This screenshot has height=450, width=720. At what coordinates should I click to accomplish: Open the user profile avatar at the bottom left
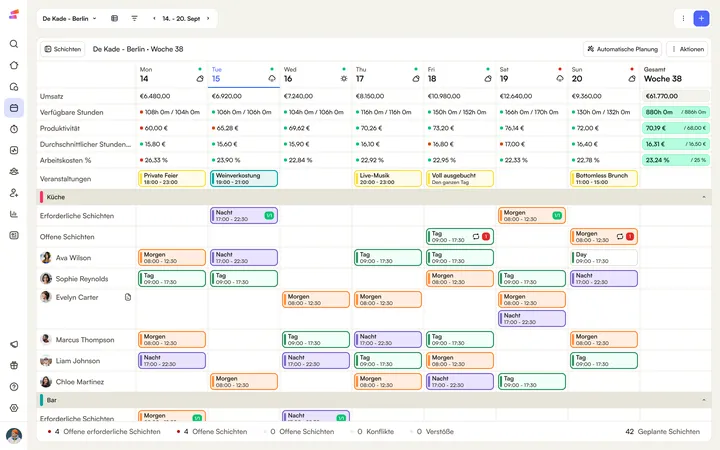14,435
